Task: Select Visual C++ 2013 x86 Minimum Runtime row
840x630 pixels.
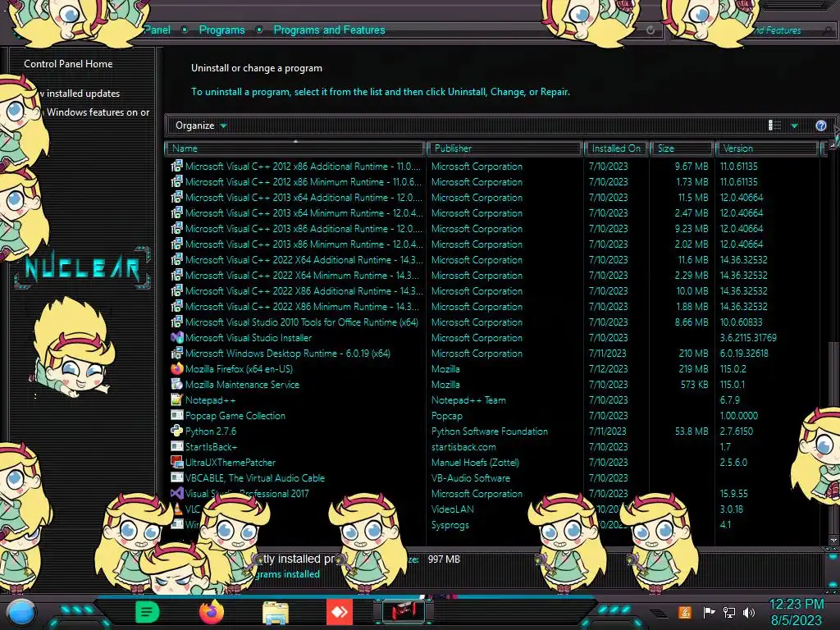Action: tap(493, 244)
